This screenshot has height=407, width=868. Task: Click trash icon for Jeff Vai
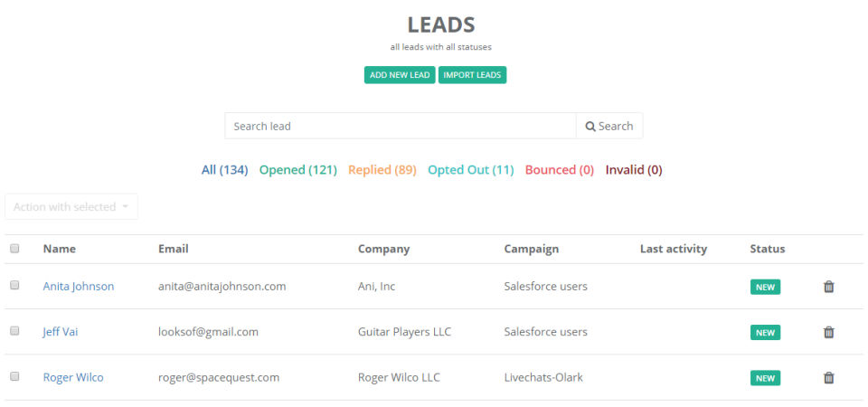(x=828, y=332)
